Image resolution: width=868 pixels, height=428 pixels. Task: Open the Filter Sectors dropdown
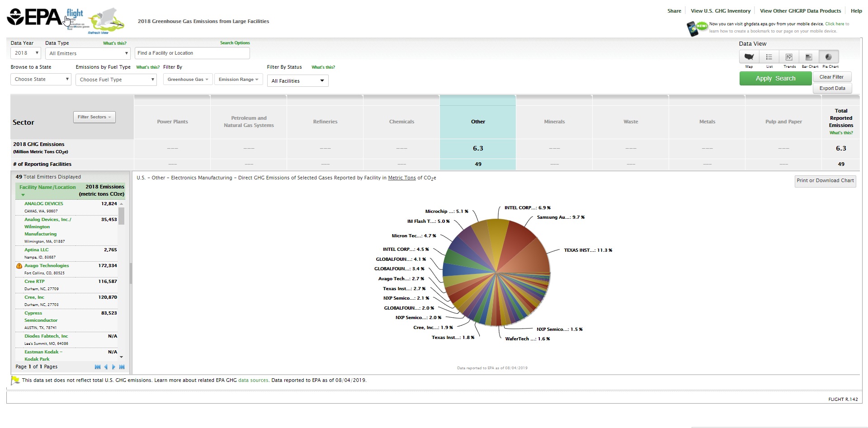94,117
